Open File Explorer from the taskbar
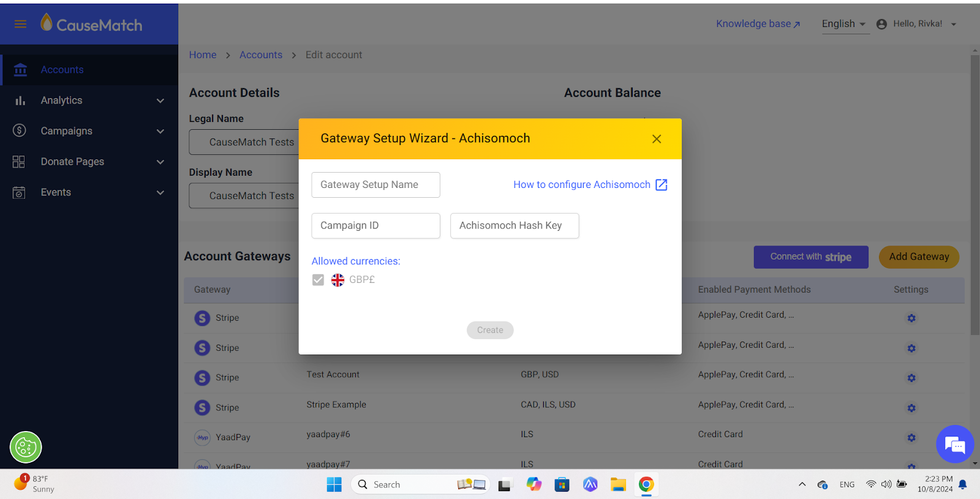The image size is (980, 499). 618,484
